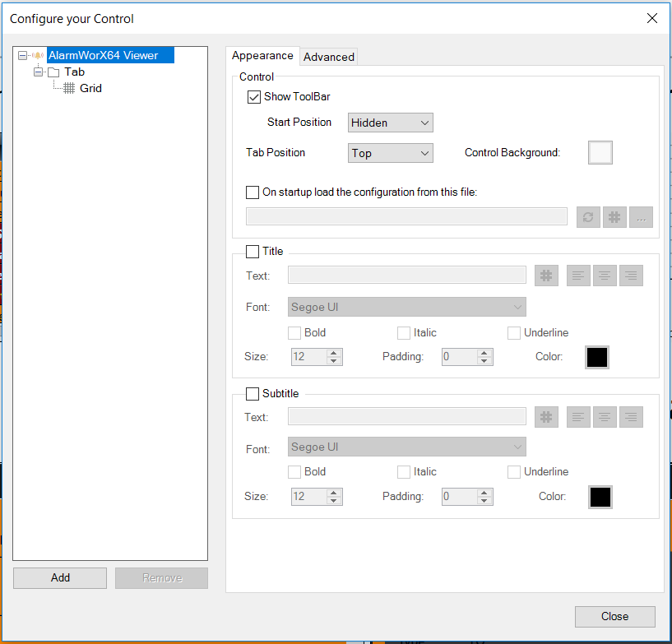The image size is (672, 644).
Task: Close the Configure your Control dialog with X
Action: coord(652,18)
